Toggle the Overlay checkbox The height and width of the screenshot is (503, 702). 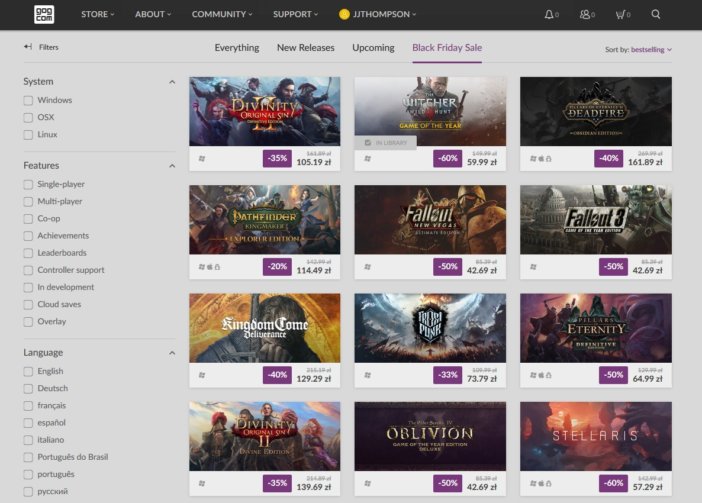coord(28,322)
